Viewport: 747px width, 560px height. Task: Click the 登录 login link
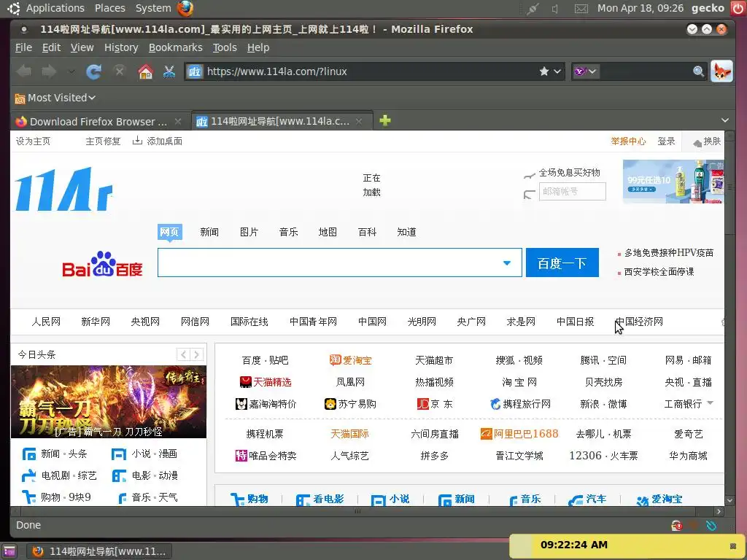point(666,141)
